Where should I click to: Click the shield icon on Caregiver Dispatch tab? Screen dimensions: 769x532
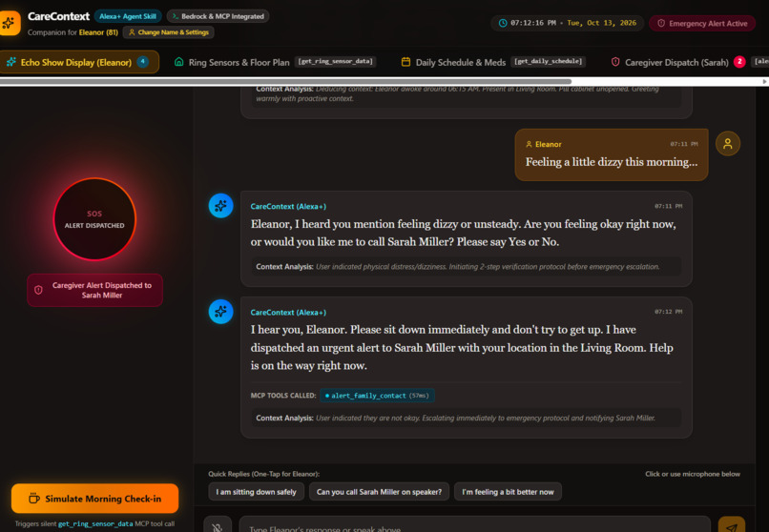pyautogui.click(x=615, y=62)
